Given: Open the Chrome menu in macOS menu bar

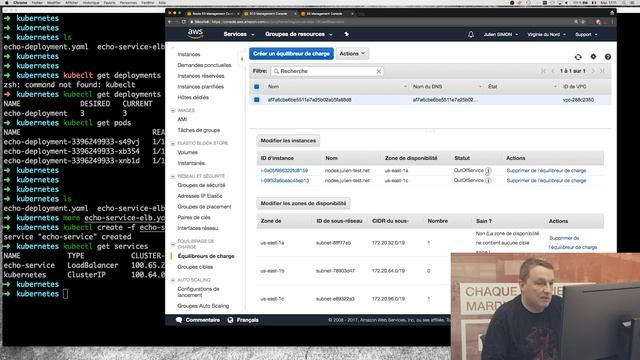Looking at the screenshot, I should 20,2.
